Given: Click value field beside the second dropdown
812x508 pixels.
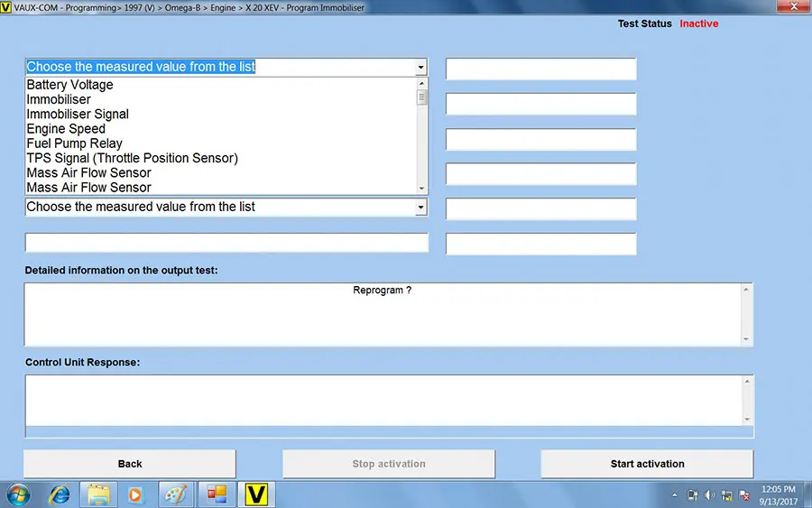Looking at the screenshot, I should (x=541, y=208).
